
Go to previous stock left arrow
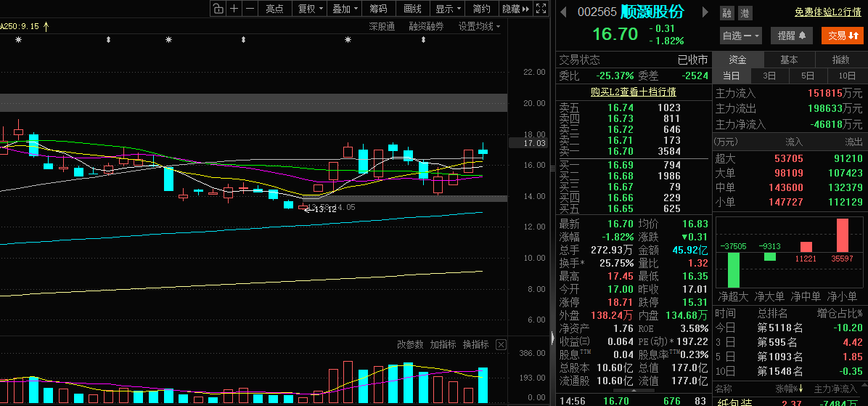pyautogui.click(x=563, y=12)
